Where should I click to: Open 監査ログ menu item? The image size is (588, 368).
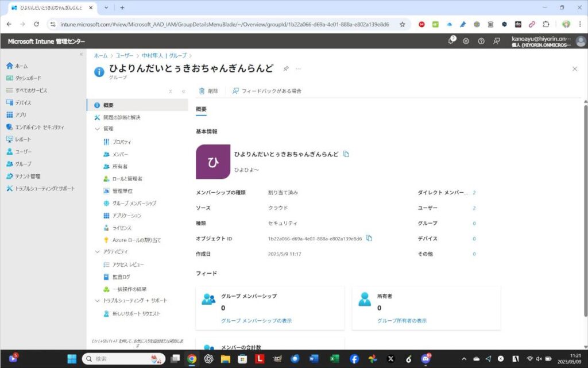point(117,277)
